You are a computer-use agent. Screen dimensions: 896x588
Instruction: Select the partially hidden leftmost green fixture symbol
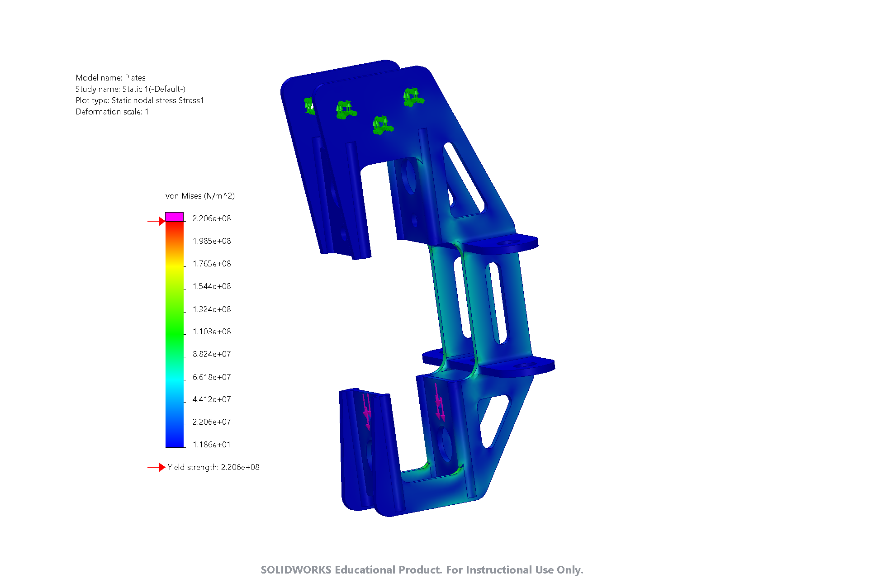[x=309, y=106]
